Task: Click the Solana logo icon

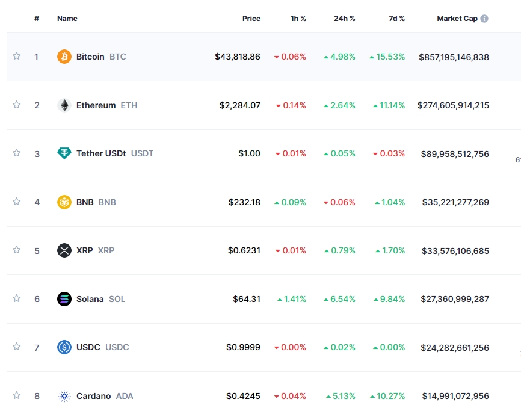Action: tap(64, 299)
